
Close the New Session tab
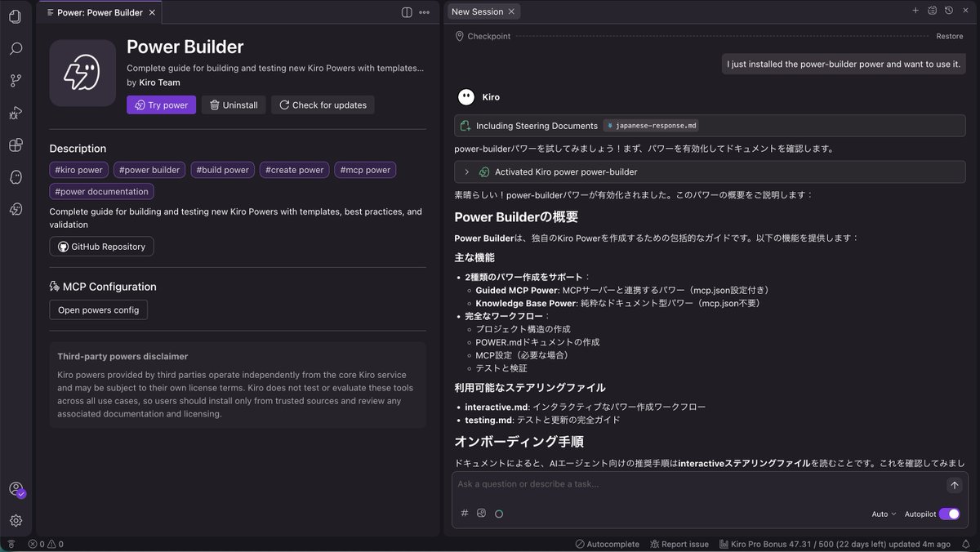pyautogui.click(x=511, y=11)
